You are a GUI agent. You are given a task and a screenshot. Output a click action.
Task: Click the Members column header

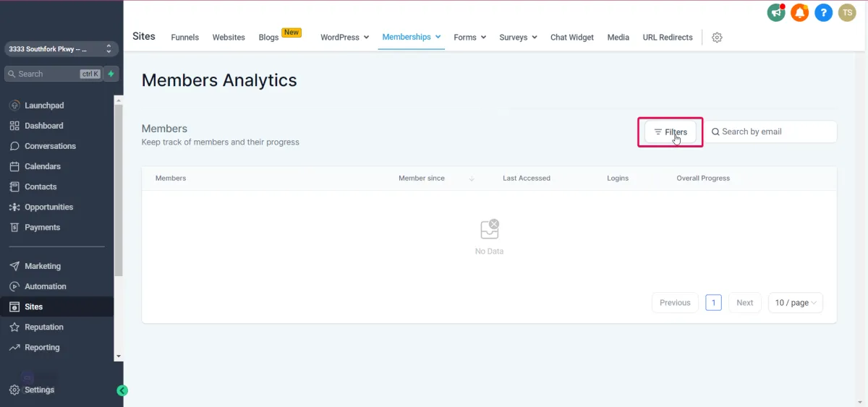(171, 178)
